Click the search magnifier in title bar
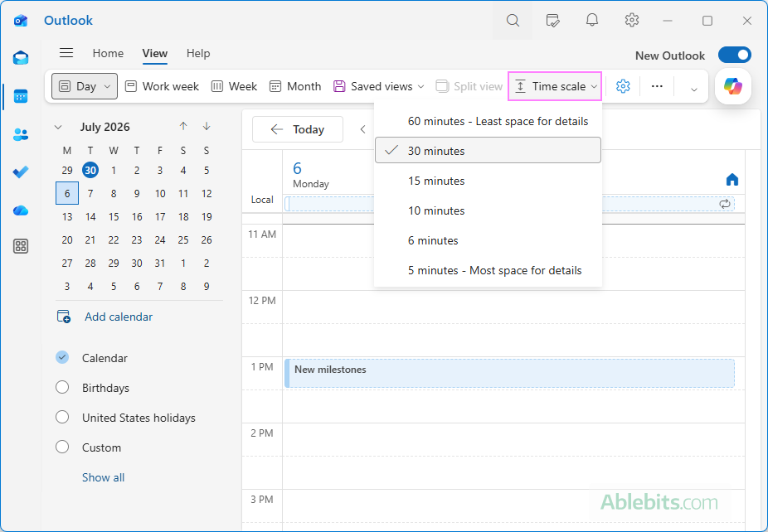 [x=513, y=20]
